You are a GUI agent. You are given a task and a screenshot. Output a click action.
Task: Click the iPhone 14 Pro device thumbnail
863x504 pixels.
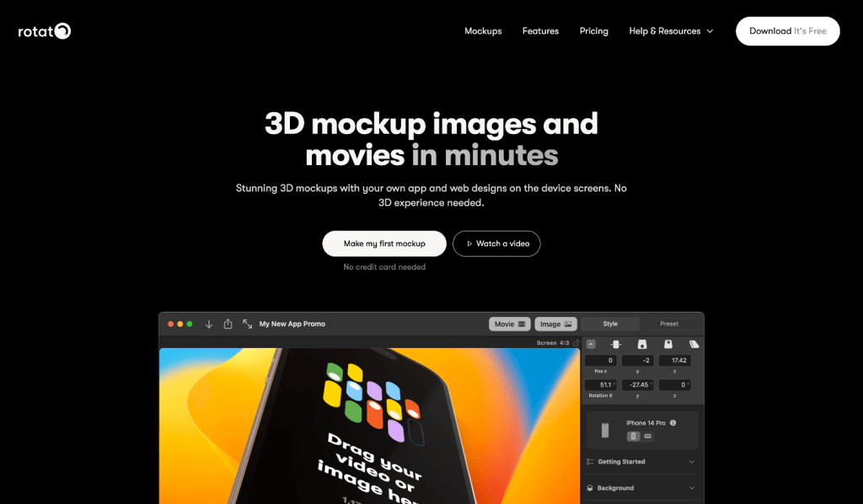[605, 431]
